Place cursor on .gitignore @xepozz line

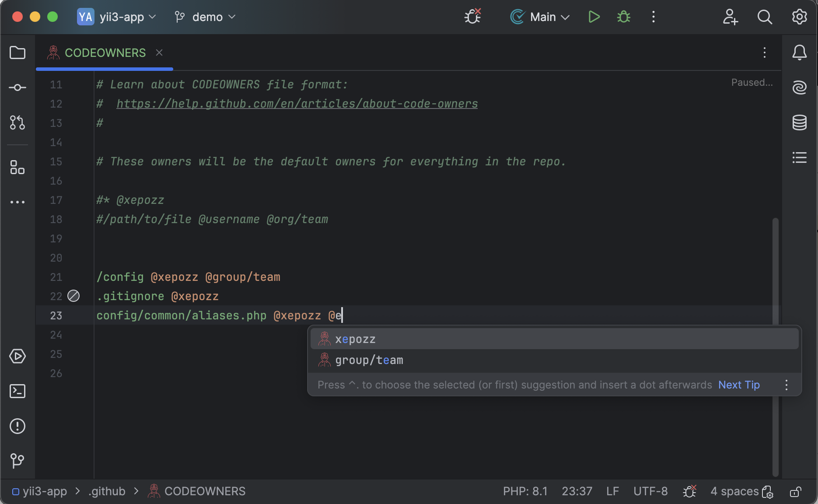(157, 296)
